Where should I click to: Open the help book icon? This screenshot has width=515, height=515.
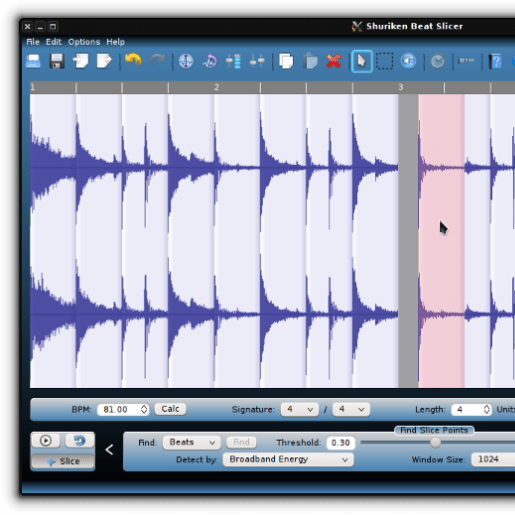(x=495, y=61)
